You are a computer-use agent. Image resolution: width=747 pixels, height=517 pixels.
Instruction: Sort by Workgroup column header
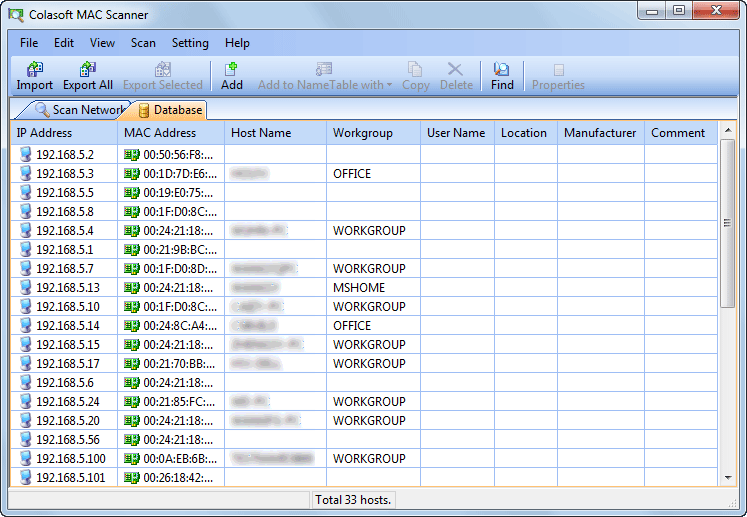(374, 133)
